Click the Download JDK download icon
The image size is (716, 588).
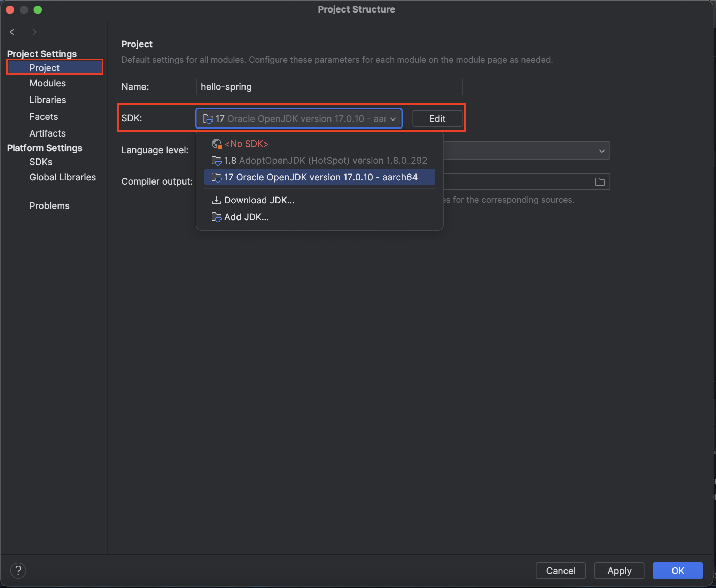[x=216, y=200]
